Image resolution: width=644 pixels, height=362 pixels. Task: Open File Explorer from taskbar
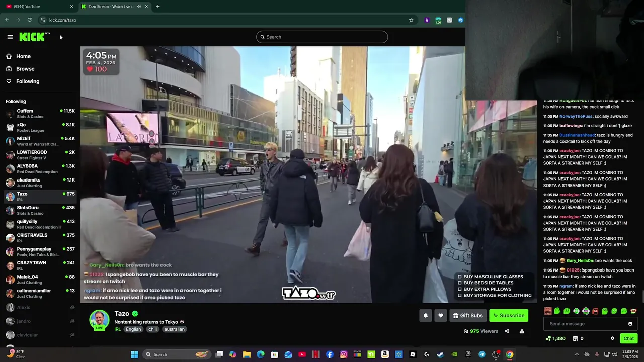click(x=247, y=354)
